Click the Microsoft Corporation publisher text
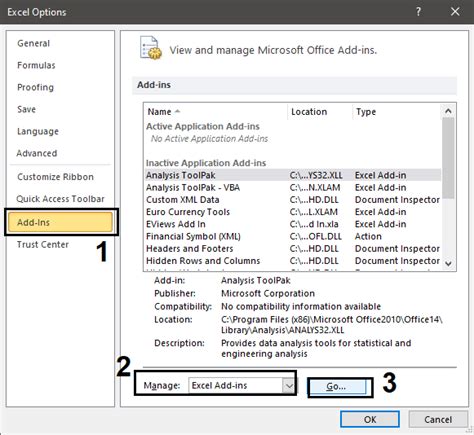The height and width of the screenshot is (435, 474). (x=268, y=294)
